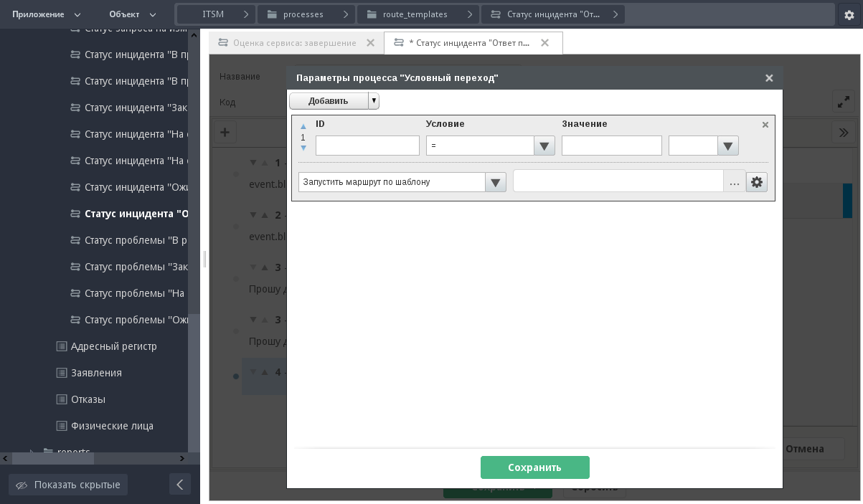Select 'Заявления' in the tree
The image size is (863, 504).
pos(96,373)
